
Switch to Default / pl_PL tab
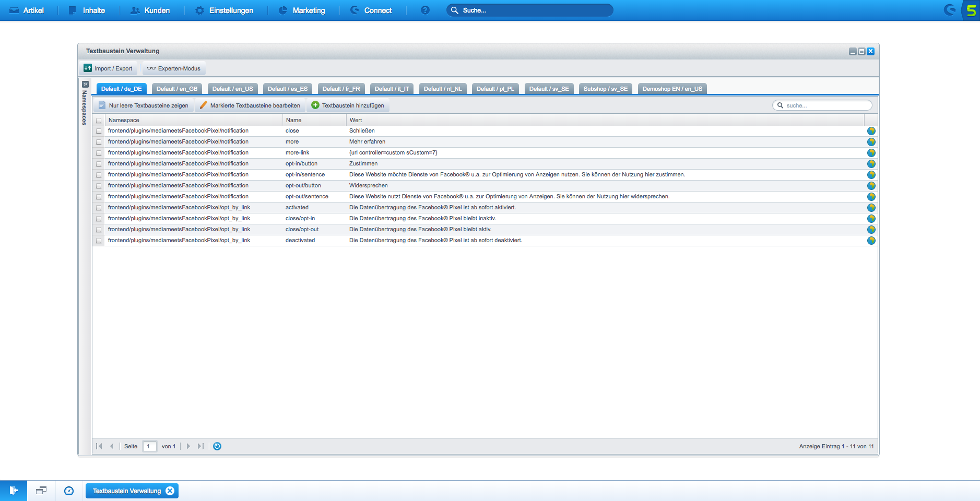[495, 89]
